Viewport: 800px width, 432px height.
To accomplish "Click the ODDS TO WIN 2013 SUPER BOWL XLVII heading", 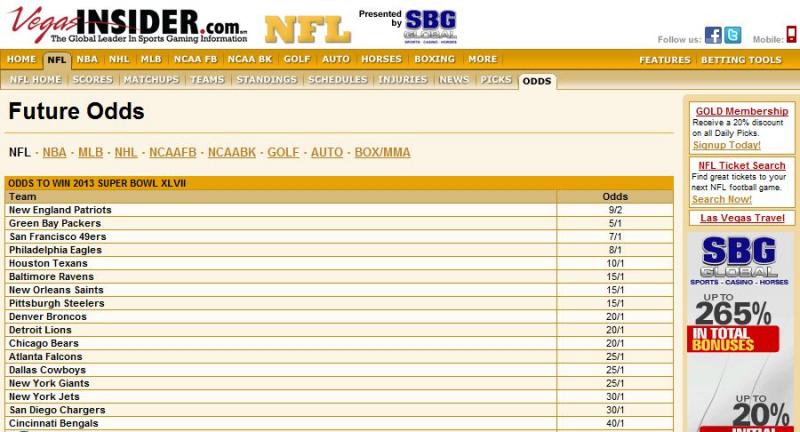I will 97,184.
